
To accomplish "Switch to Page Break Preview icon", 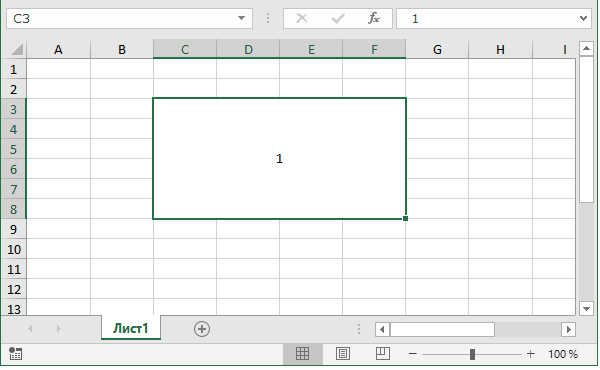I will pos(383,354).
